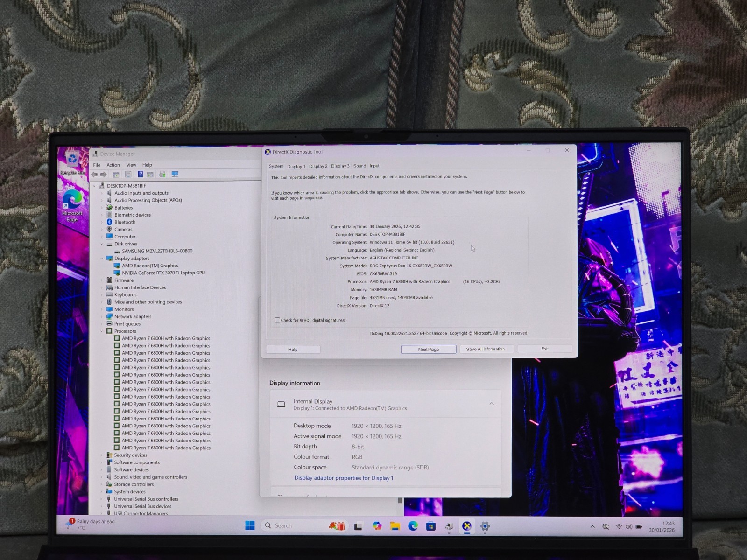Open File Explorer from the taskbar
This screenshot has width=747, height=560.
tap(395, 526)
